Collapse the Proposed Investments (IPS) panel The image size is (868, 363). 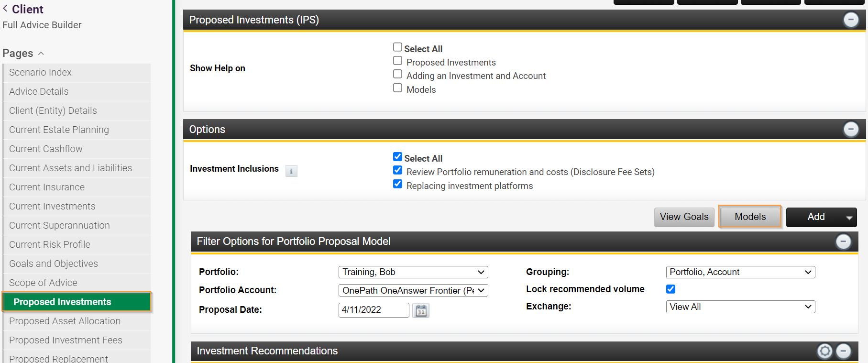pos(851,20)
